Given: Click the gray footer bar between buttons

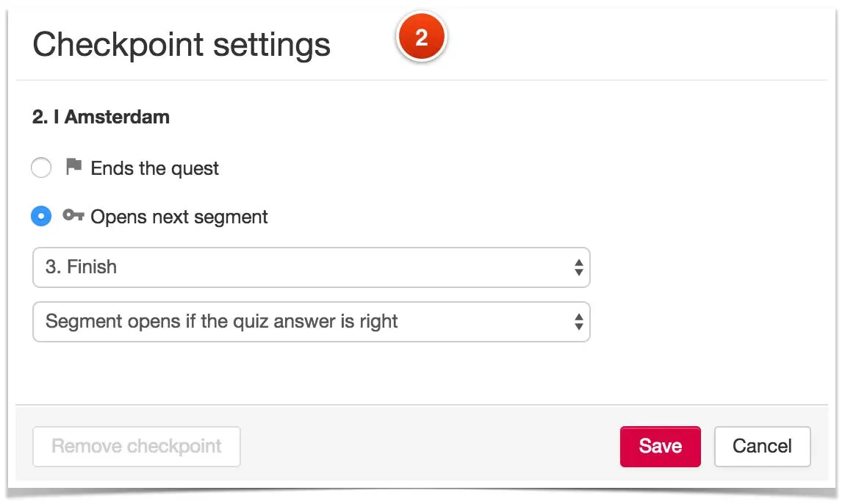Looking at the screenshot, I should tap(430, 446).
